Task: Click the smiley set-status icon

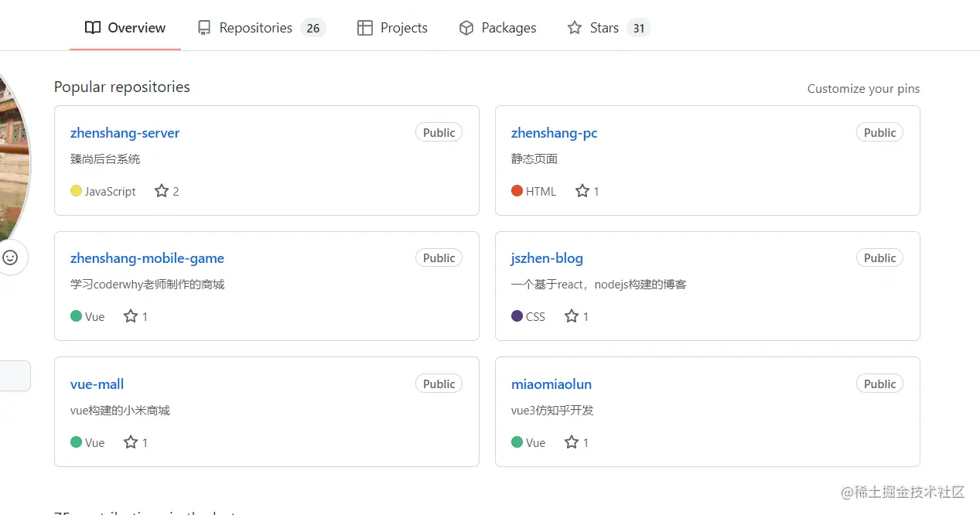Action: (x=10, y=257)
